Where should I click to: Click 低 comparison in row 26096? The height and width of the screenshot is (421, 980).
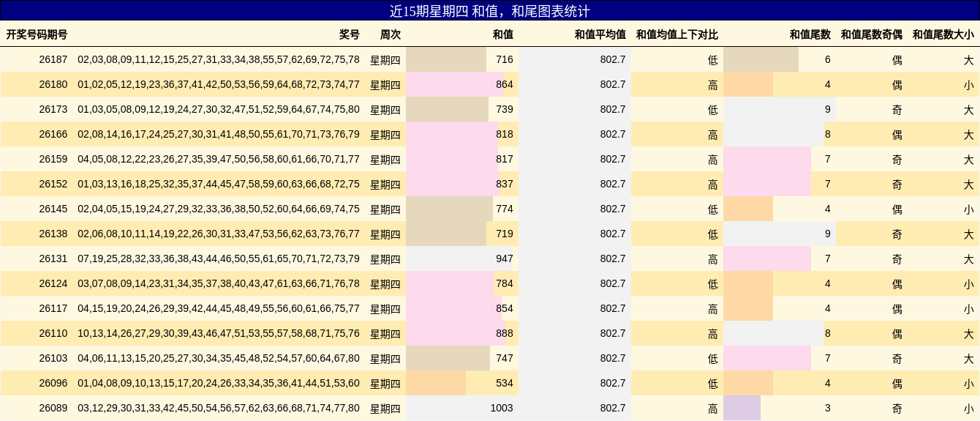pyautogui.click(x=713, y=384)
